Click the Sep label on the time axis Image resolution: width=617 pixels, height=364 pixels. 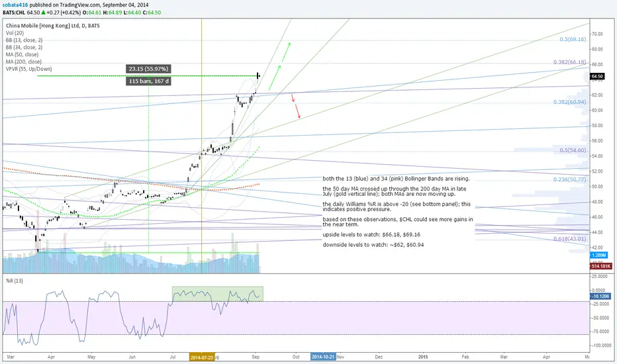pyautogui.click(x=256, y=357)
